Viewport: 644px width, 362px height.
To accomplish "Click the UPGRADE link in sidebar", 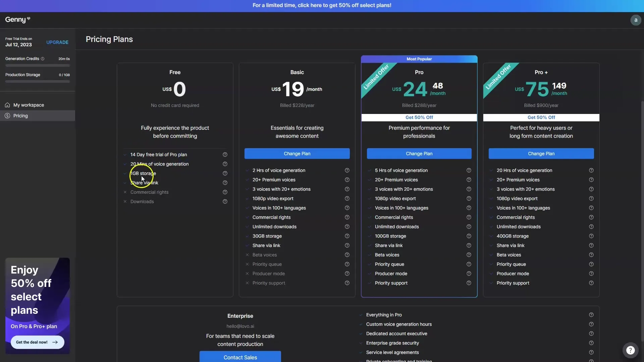I will 57,42.
